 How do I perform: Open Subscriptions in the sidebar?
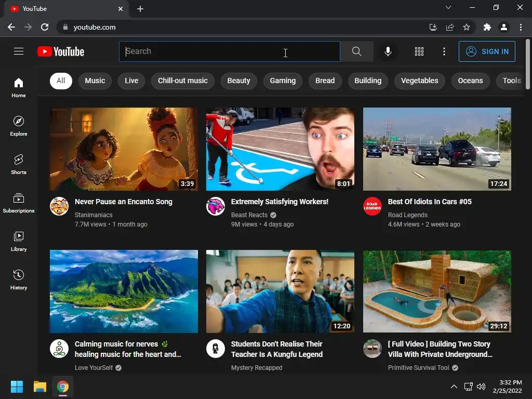19,203
